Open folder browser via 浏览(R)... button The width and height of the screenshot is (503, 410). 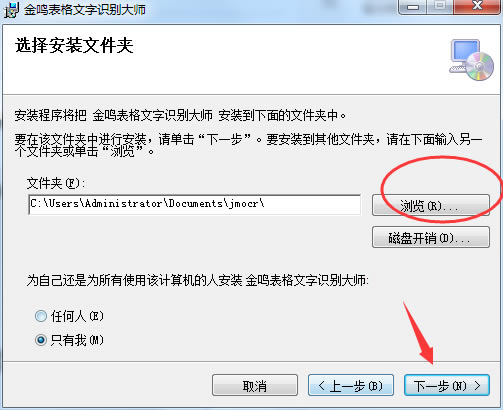tap(431, 205)
